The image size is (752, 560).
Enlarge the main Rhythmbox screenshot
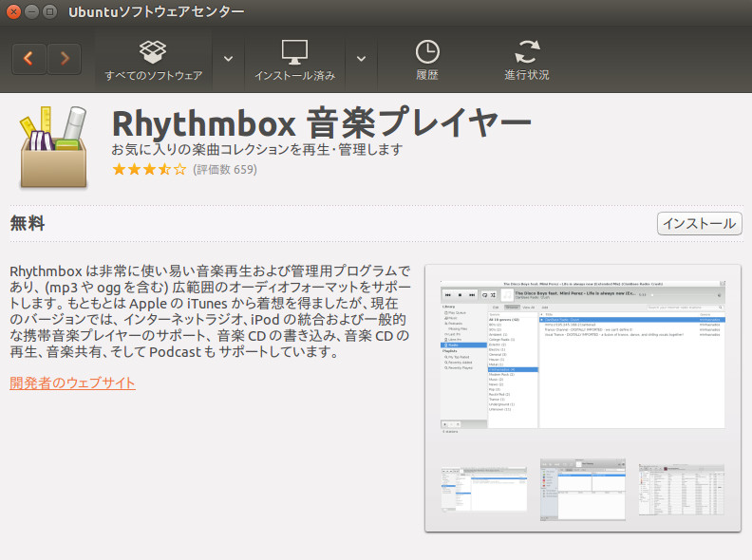pos(583,357)
